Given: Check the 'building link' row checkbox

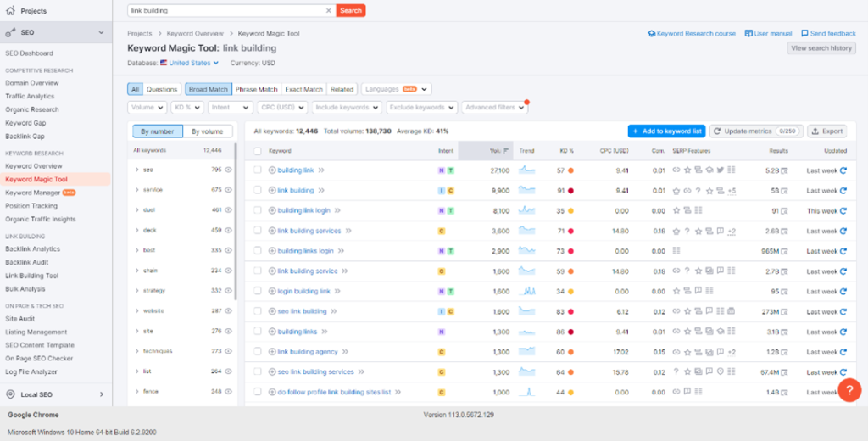Looking at the screenshot, I should pyautogui.click(x=258, y=170).
